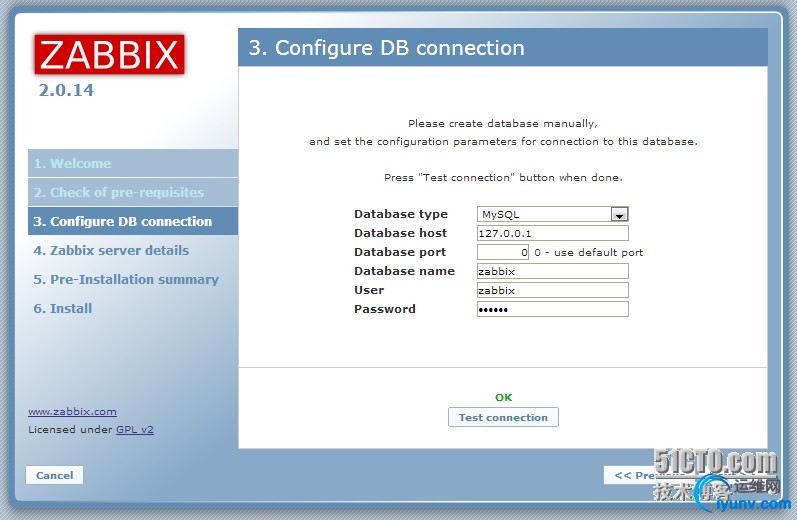Click the '0 - use default port' hint
The image size is (797, 520).
tap(589, 253)
